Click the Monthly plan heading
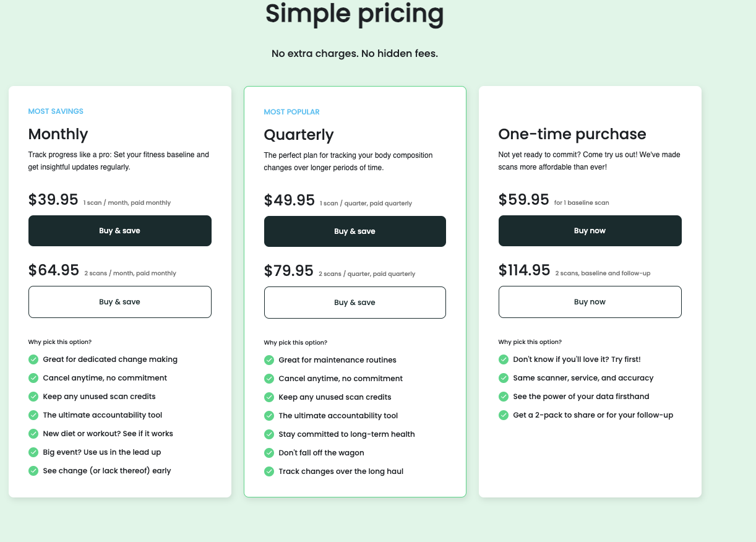 click(x=58, y=134)
